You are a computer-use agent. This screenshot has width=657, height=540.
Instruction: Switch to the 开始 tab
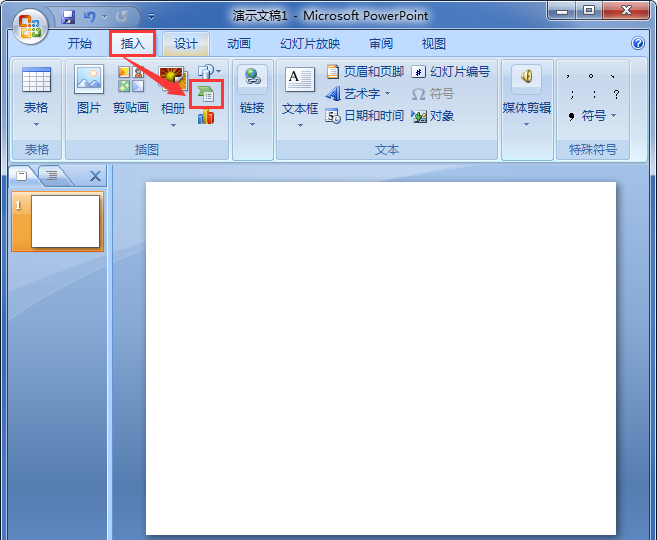80,44
